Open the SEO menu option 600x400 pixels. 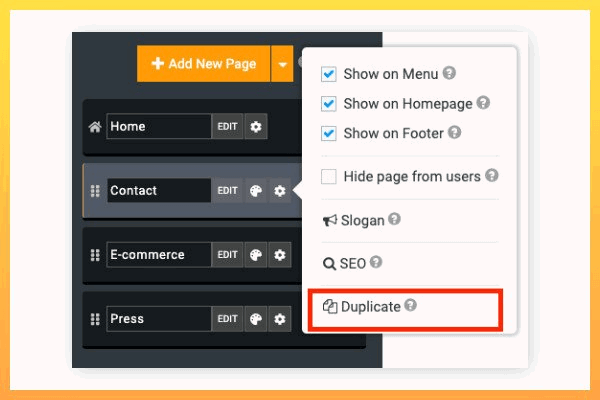click(x=344, y=263)
